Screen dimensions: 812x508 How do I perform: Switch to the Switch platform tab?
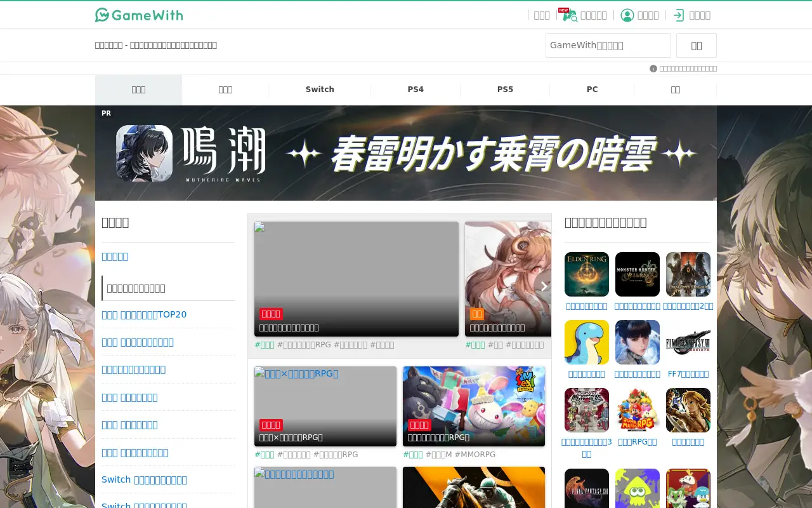click(x=320, y=90)
